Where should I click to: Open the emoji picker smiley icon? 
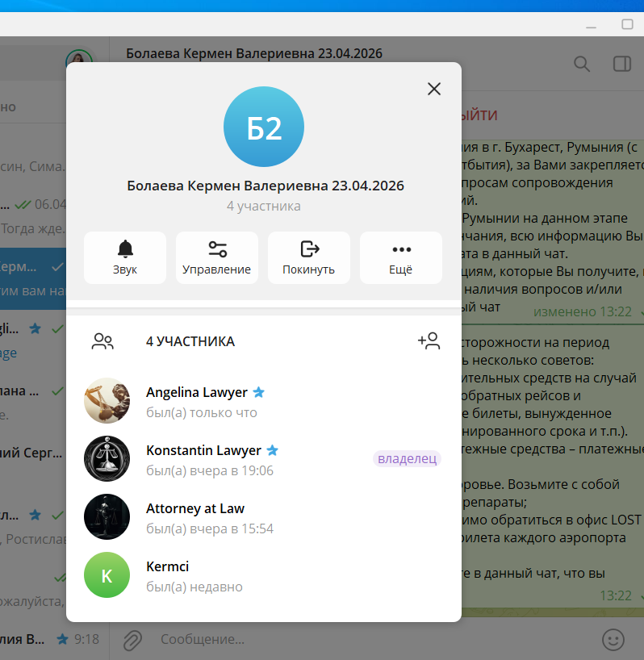tap(613, 640)
